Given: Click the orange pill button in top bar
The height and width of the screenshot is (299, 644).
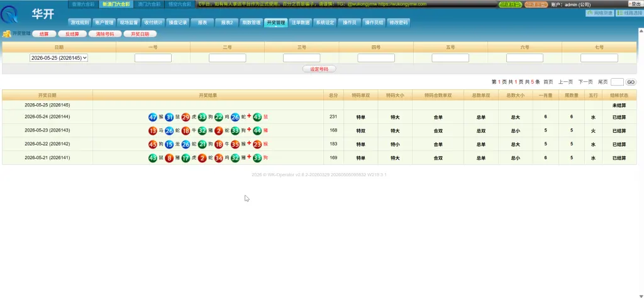Looking at the screenshot, I should 536,4.
